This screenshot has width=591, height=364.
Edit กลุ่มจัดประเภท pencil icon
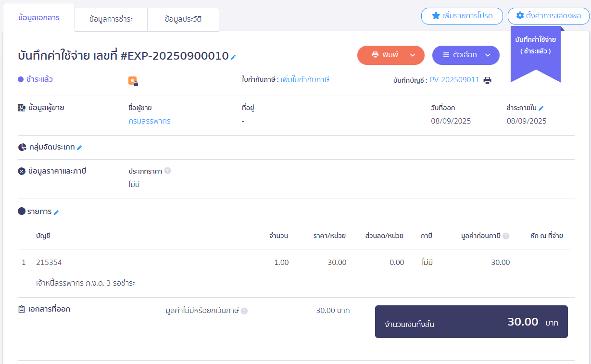(79, 148)
